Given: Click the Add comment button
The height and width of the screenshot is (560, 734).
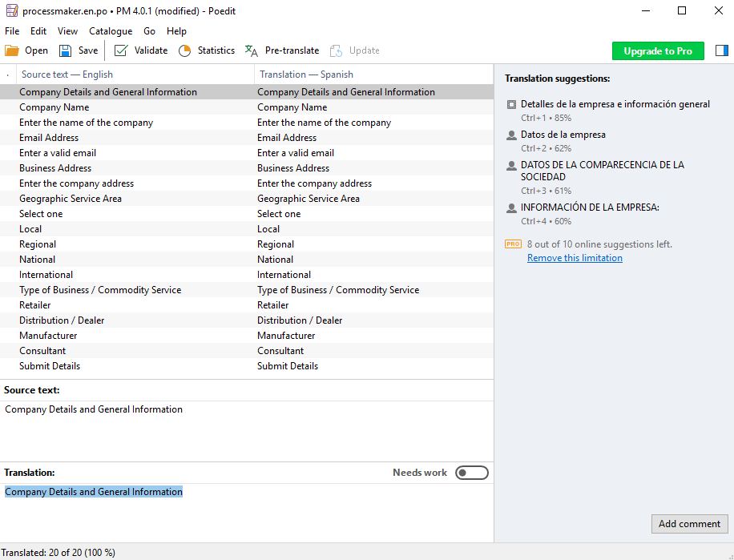Looking at the screenshot, I should tap(689, 524).
